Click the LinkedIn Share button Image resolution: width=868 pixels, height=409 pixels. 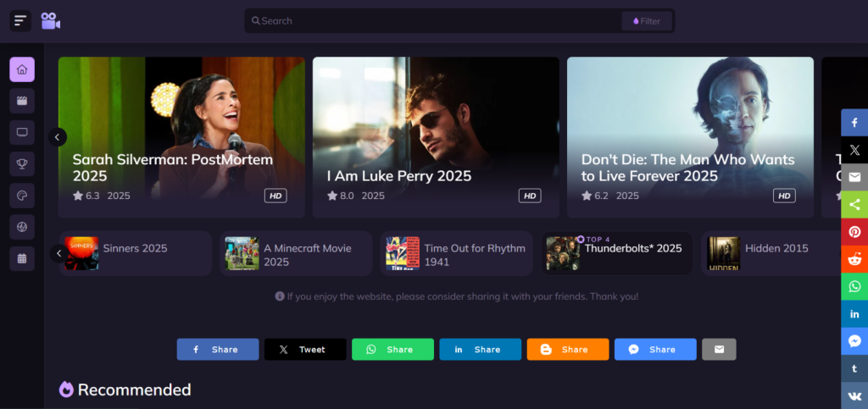click(x=480, y=350)
